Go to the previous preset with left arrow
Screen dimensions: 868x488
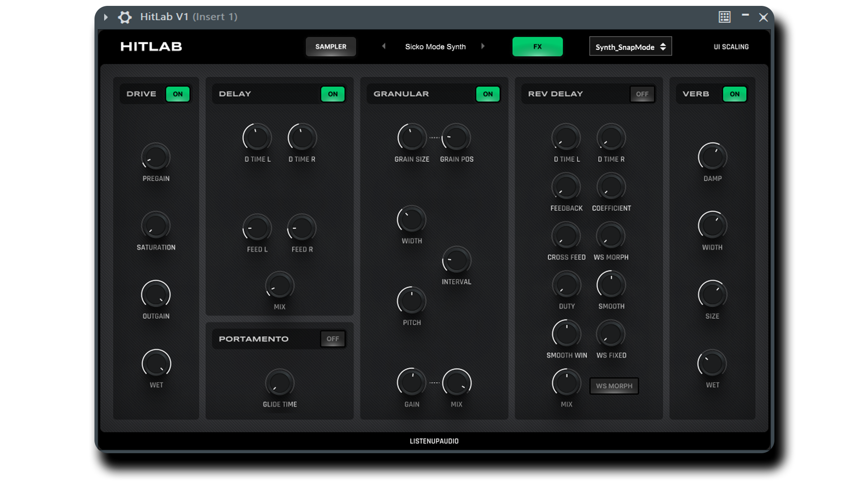384,46
